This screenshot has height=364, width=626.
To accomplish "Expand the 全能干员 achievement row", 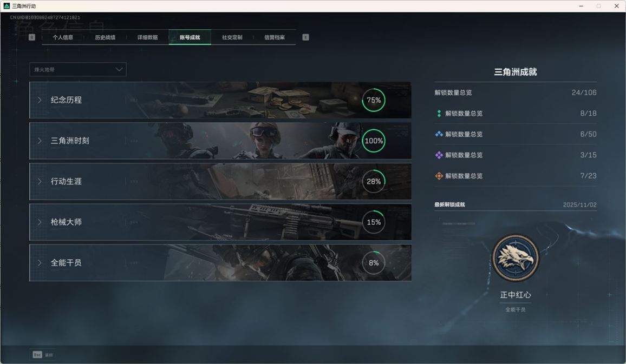I will (x=220, y=263).
